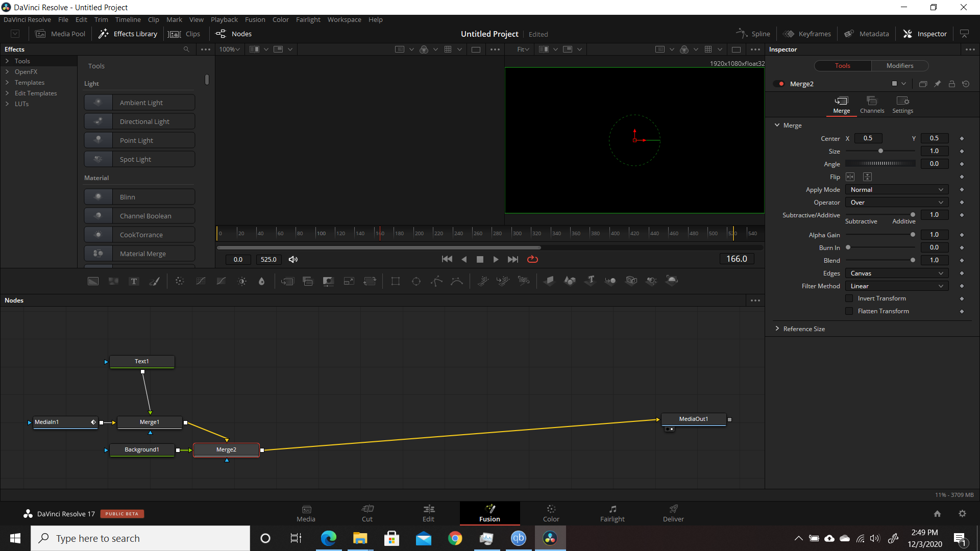Flip Merge2 horizontally

[x=850, y=177]
